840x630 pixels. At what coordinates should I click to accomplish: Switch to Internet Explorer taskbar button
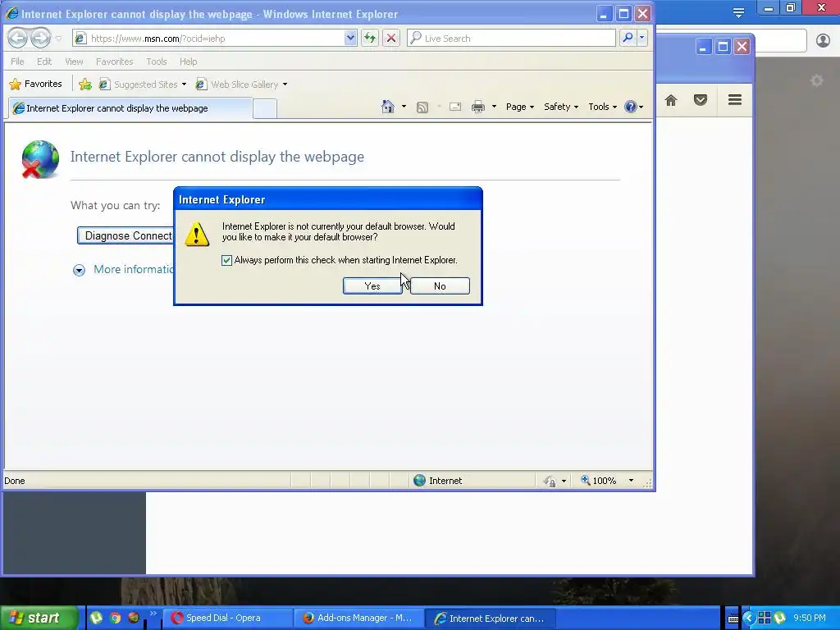tap(491, 619)
